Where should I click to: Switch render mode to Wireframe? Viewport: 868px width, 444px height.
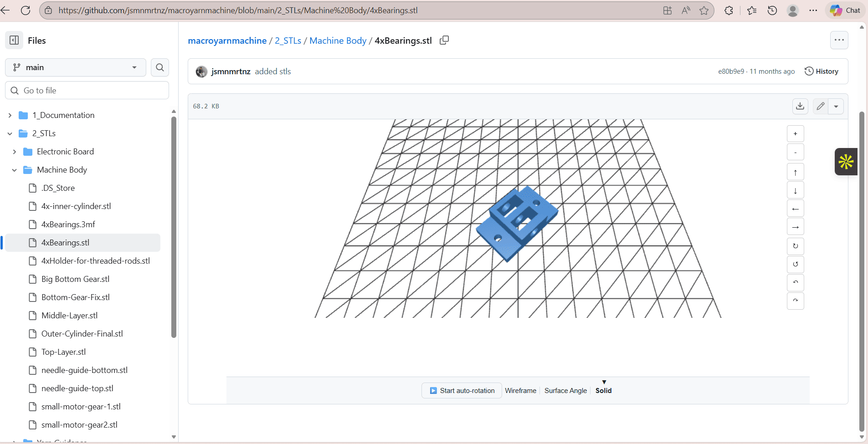coord(520,391)
